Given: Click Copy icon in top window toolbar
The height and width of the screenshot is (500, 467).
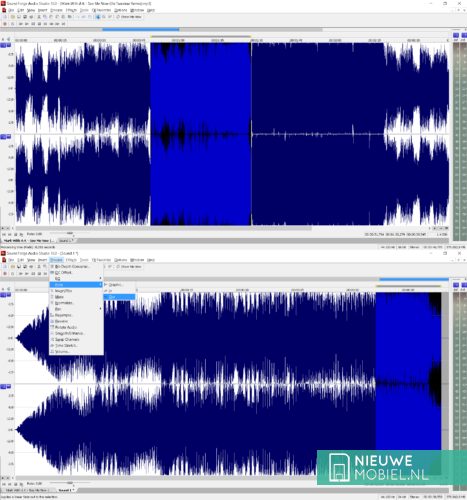Looking at the screenshot, I should 45,17.
